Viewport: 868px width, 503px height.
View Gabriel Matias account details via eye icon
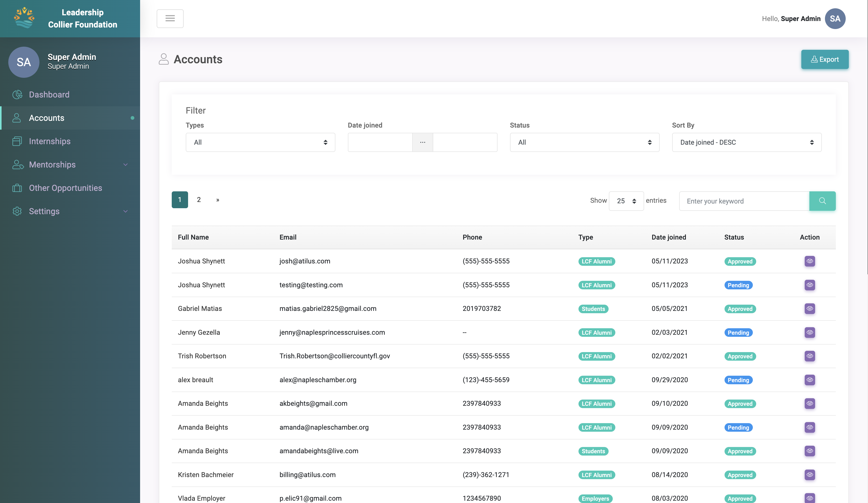click(809, 309)
